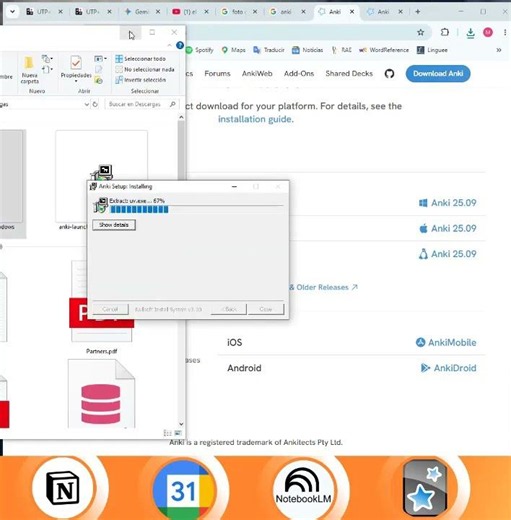Open the RAE bookmark
This screenshot has height=520, width=511.
342,50
